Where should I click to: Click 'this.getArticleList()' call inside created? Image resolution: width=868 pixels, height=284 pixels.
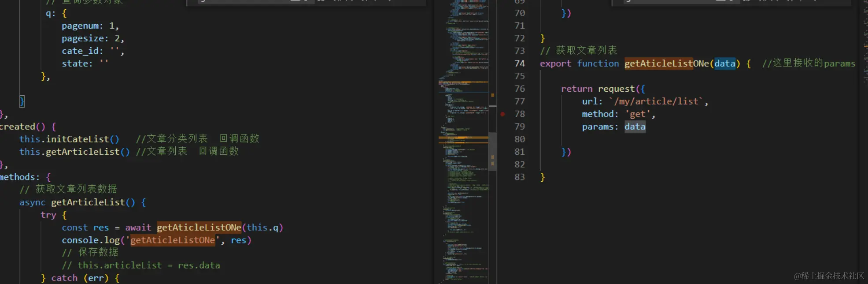[x=74, y=152]
